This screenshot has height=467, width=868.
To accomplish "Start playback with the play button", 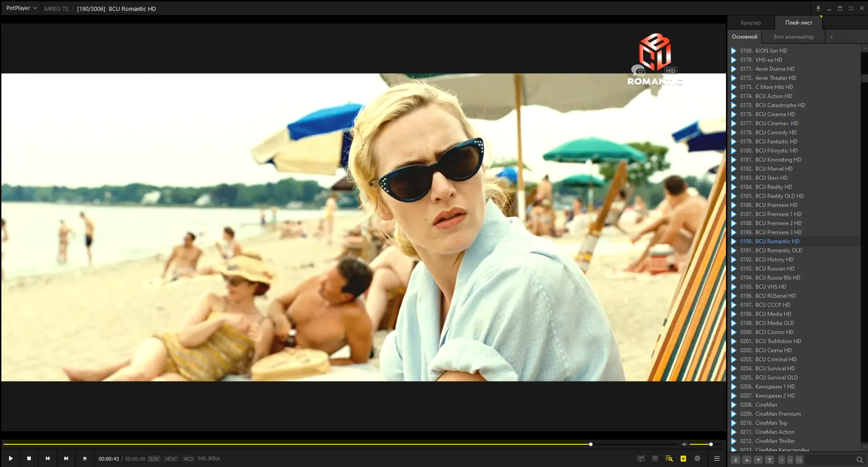I will (10, 458).
